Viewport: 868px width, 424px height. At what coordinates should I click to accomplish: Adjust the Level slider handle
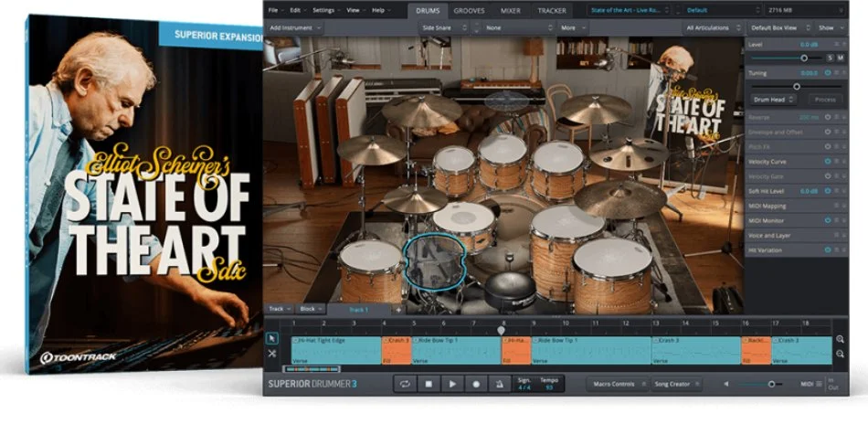pos(804,58)
